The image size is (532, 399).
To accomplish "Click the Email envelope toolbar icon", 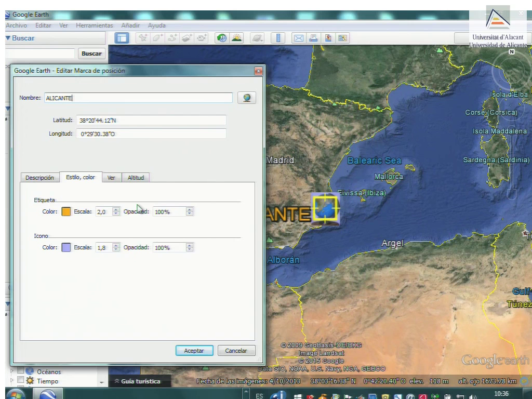I will coord(299,38).
